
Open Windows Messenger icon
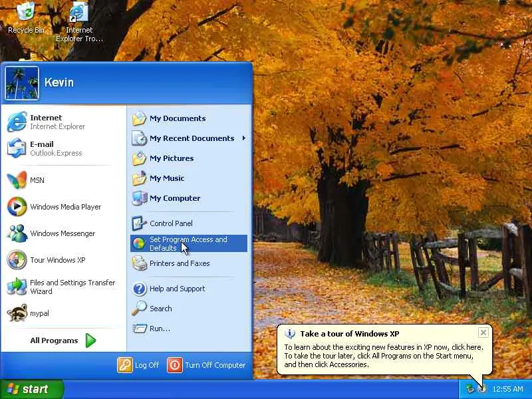coord(17,233)
